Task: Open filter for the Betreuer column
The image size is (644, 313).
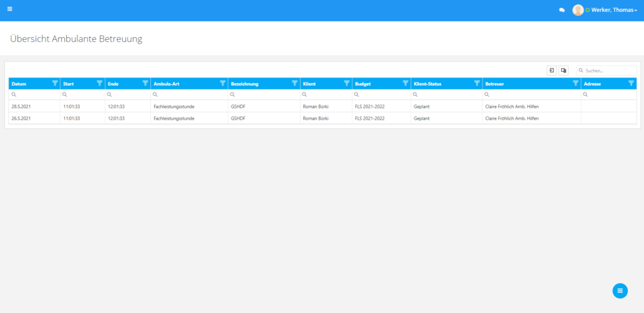Action: click(575, 83)
